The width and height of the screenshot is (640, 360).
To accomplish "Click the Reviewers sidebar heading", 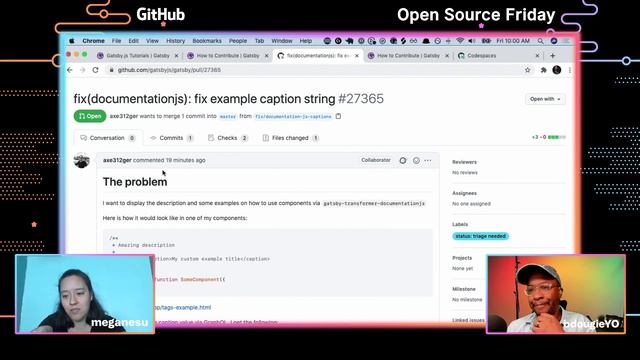I will click(464, 162).
